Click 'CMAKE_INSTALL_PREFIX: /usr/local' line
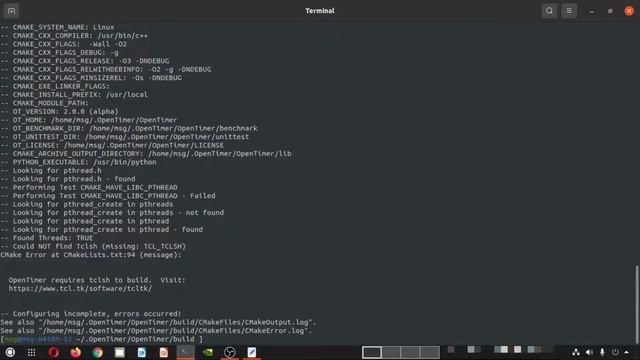The width and height of the screenshot is (640, 360). 74,95
